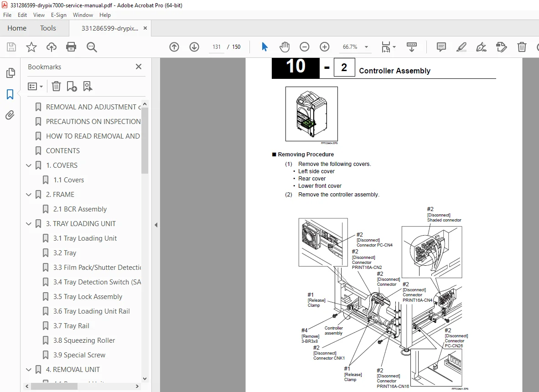Add document to starred bookmarks

[x=31, y=47]
